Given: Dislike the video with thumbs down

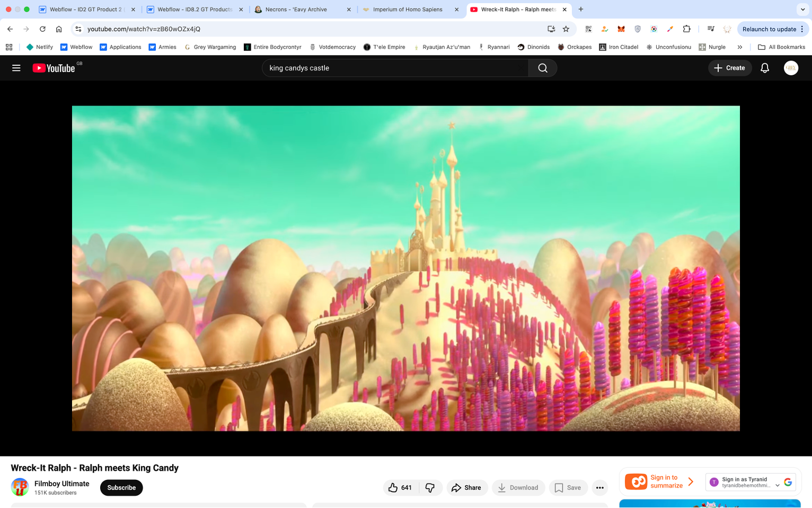Looking at the screenshot, I should point(430,488).
